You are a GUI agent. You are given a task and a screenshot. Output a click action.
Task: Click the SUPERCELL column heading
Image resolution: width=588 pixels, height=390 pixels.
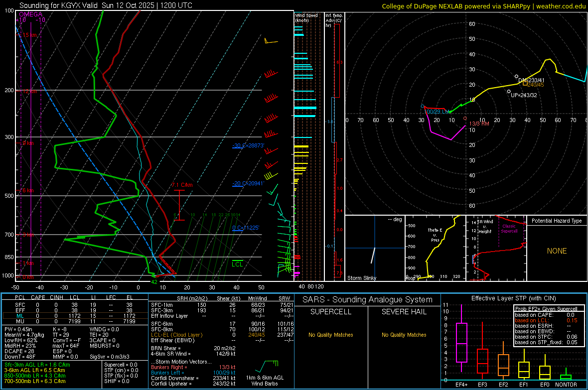coord(331,312)
